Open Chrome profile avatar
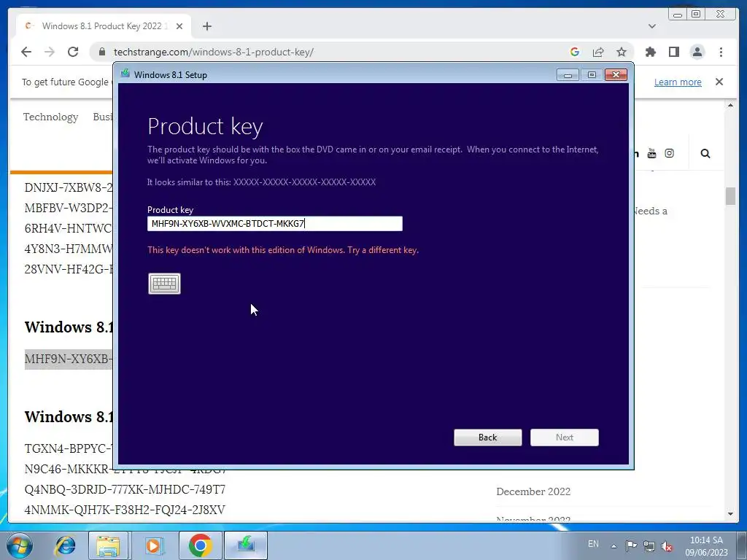 [697, 52]
